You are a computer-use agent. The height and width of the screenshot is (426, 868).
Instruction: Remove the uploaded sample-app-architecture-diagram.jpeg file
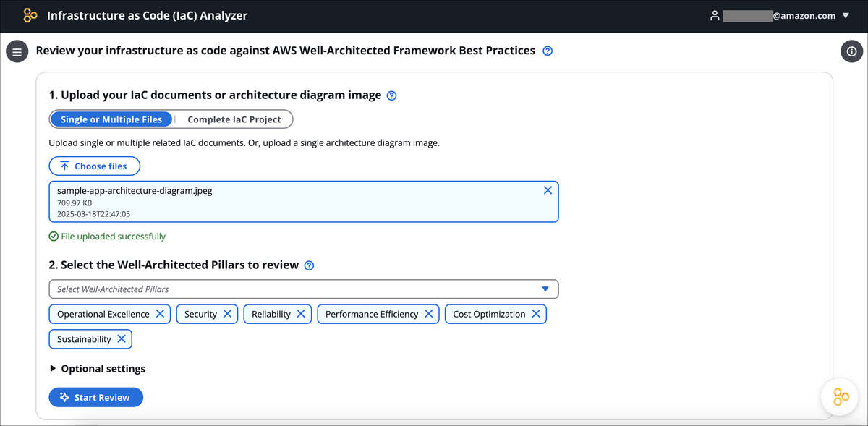click(548, 190)
